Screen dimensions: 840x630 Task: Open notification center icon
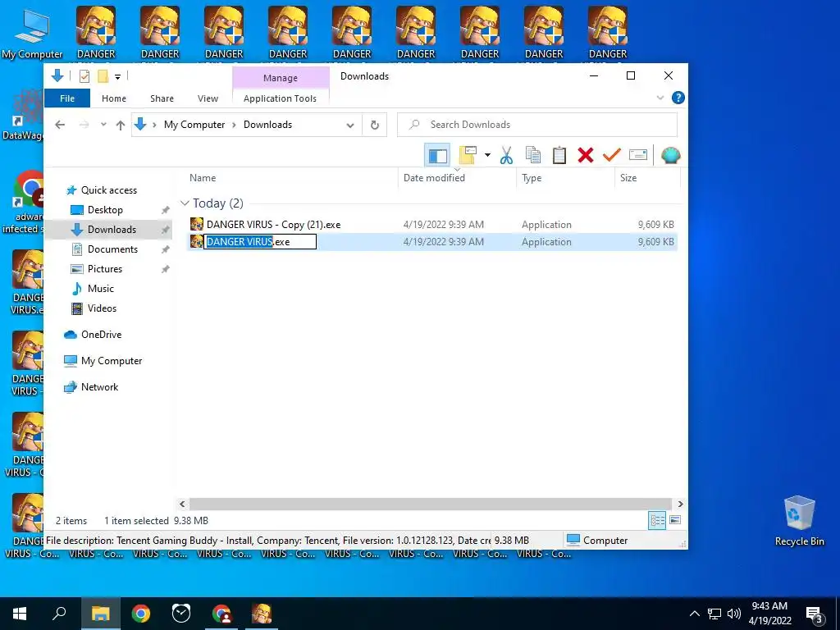(815, 614)
